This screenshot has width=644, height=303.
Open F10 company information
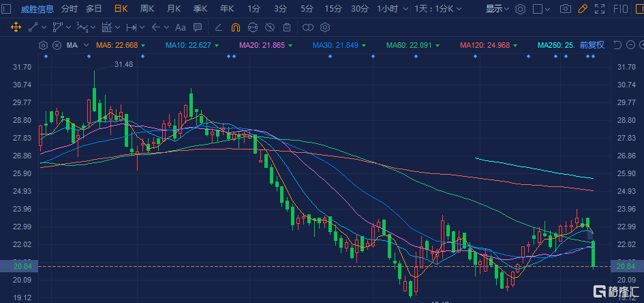click(622, 10)
